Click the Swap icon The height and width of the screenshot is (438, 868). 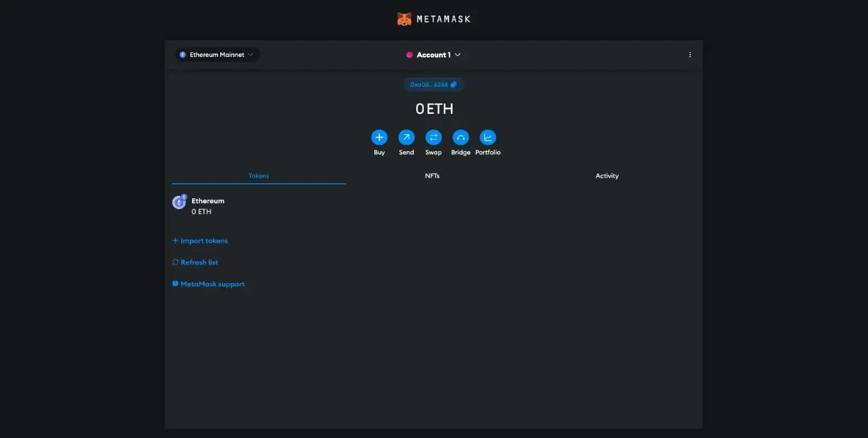(433, 137)
